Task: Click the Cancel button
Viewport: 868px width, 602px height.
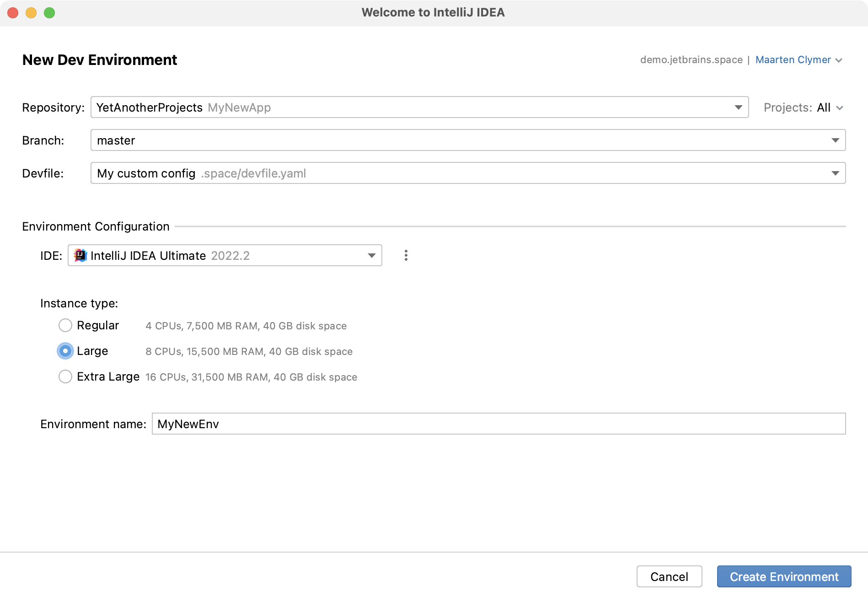Action: pyautogui.click(x=669, y=576)
